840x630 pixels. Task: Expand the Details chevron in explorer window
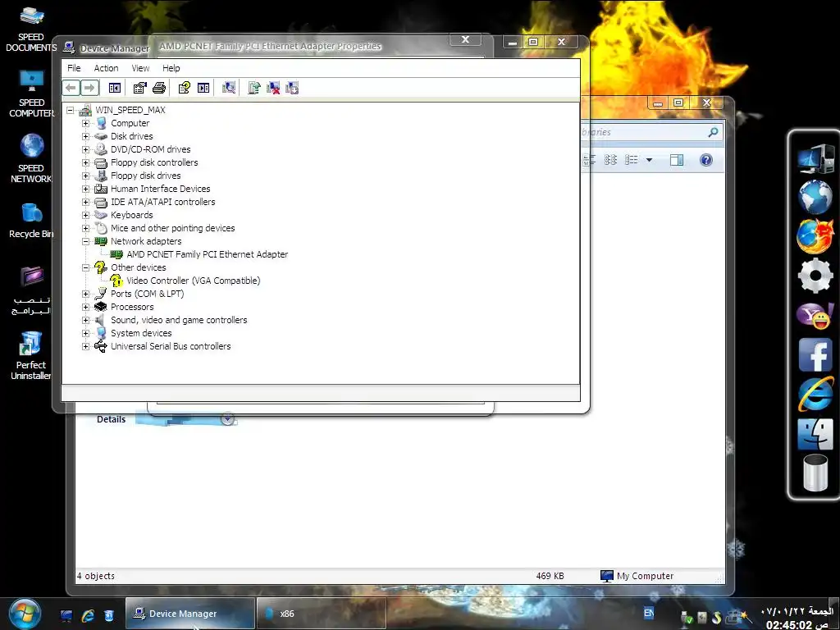pos(228,419)
